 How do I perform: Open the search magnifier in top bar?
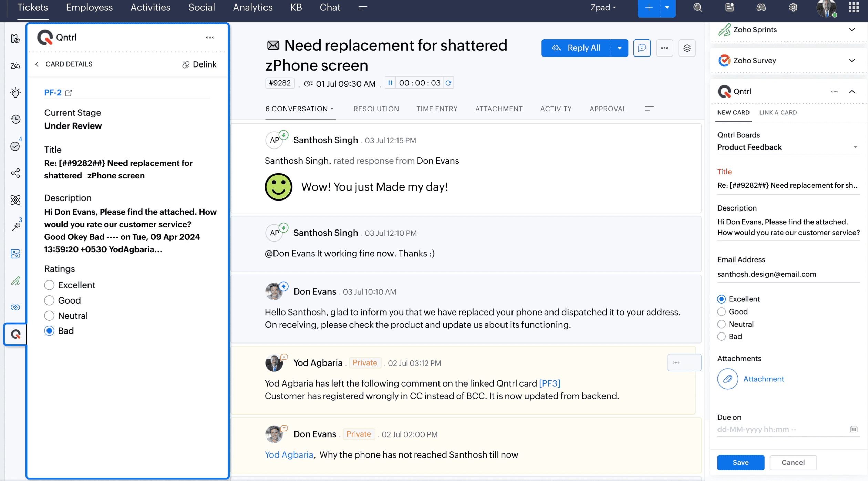coord(697,8)
